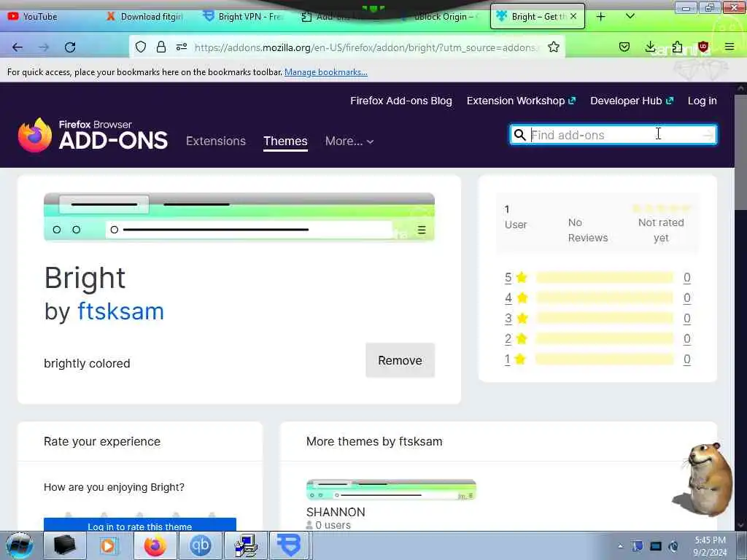Open the Extensions section
This screenshot has width=747, height=560.
[x=216, y=141]
